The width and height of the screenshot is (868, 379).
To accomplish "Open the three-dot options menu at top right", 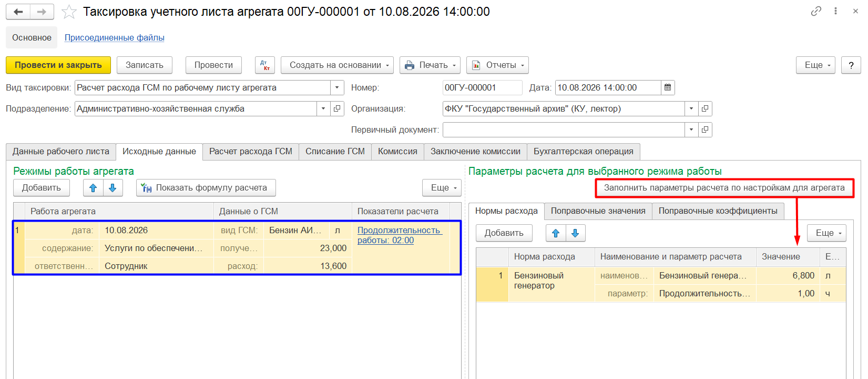I will tap(835, 11).
